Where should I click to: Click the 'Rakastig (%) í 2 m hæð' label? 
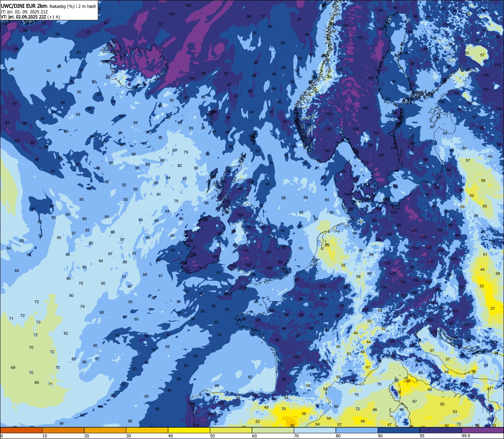pos(72,6)
